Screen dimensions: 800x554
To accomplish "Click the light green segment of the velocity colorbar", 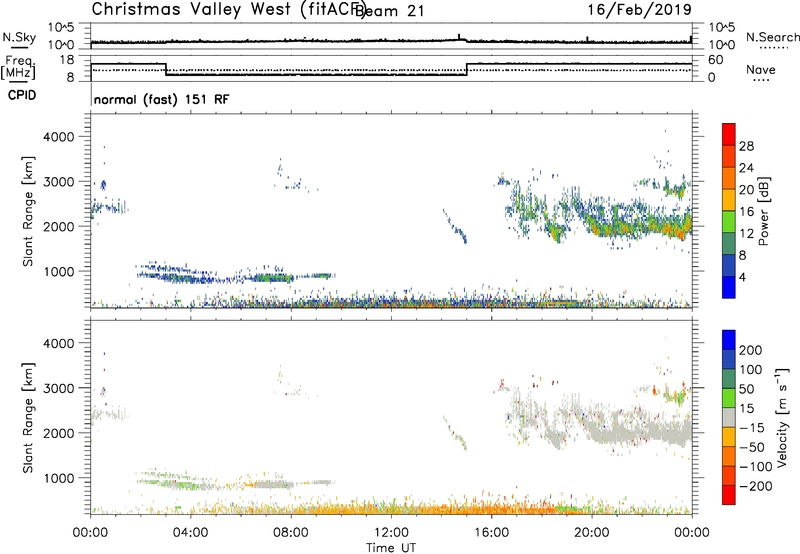I will [729, 398].
